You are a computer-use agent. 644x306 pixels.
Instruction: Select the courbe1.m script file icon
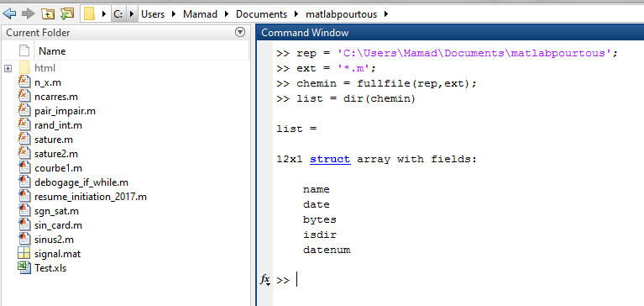(x=24, y=168)
